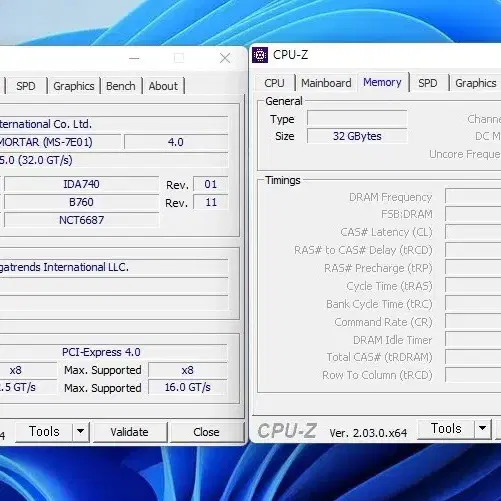Click the NCT6687 sensor field
The image size is (501, 501).
coord(81,220)
